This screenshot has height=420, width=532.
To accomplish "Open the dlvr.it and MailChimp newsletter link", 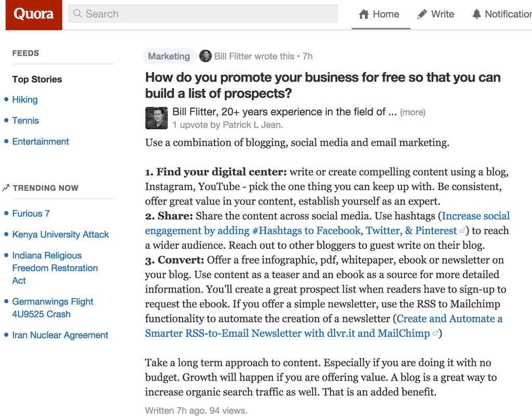I will click(x=324, y=326).
